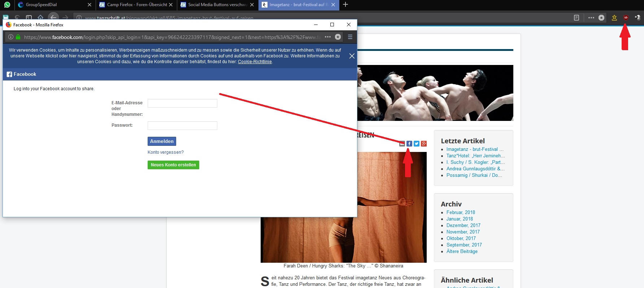Focus the Passwort field

click(182, 126)
